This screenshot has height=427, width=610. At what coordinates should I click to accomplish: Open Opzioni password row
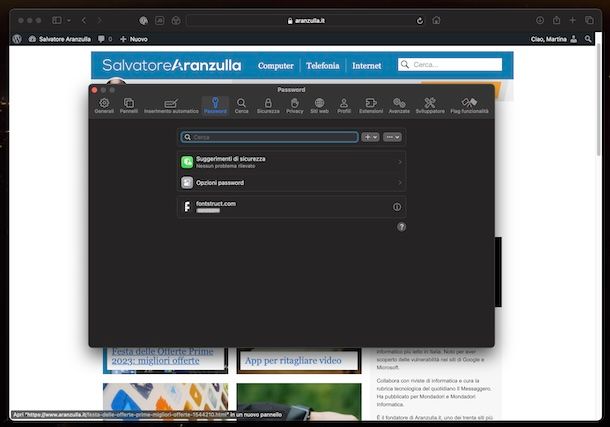coord(291,182)
